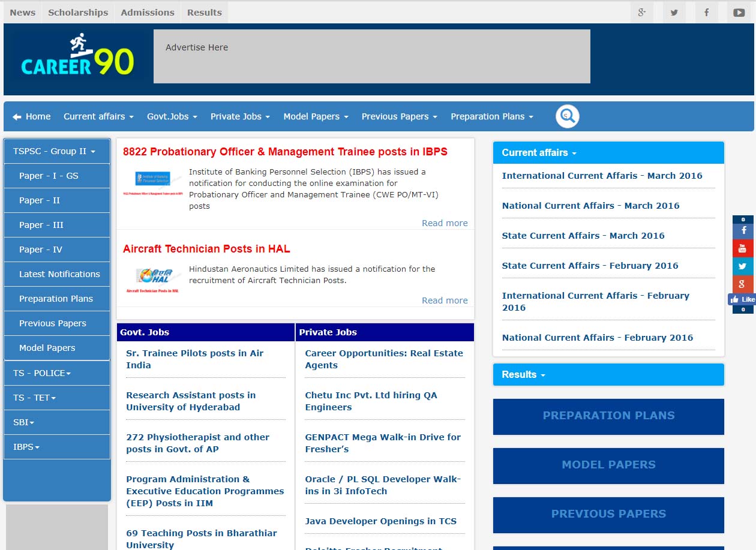
Task: Open the YouTube icon in top bar
Action: tap(739, 13)
